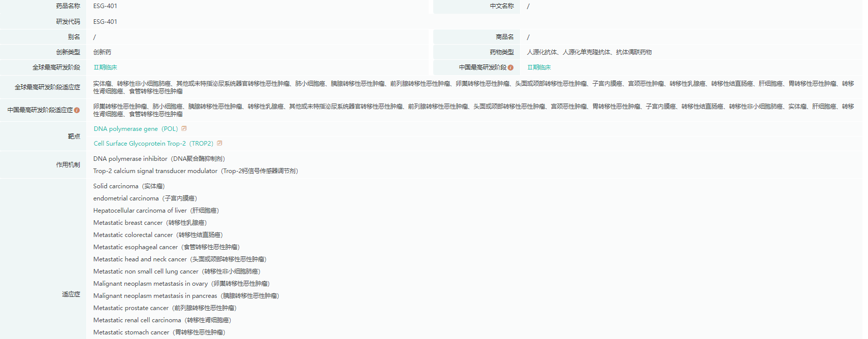Select ESG-401 value in 药品名称 row

coord(105,6)
